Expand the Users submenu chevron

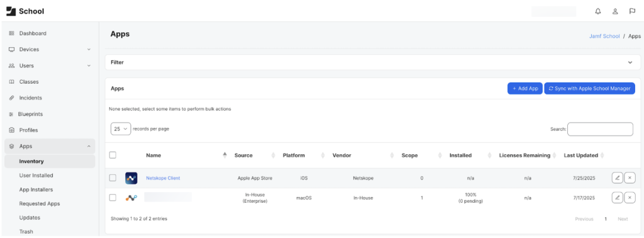point(89,65)
